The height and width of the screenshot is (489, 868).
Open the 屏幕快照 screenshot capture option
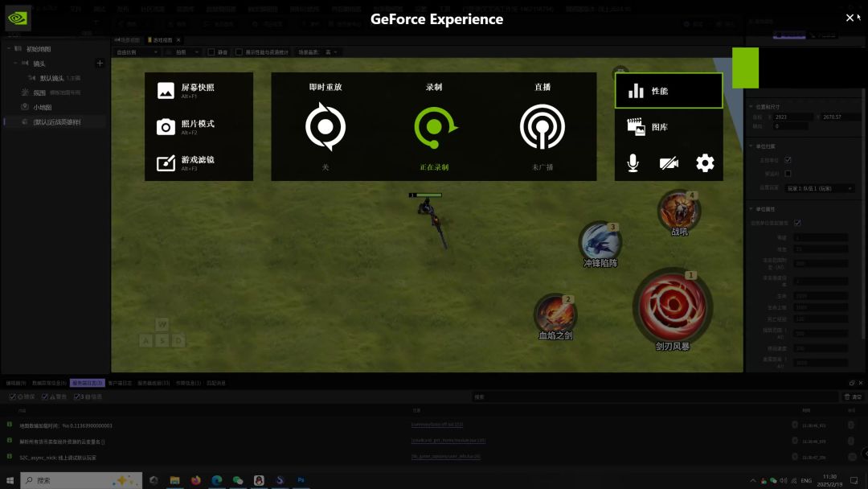(198, 90)
